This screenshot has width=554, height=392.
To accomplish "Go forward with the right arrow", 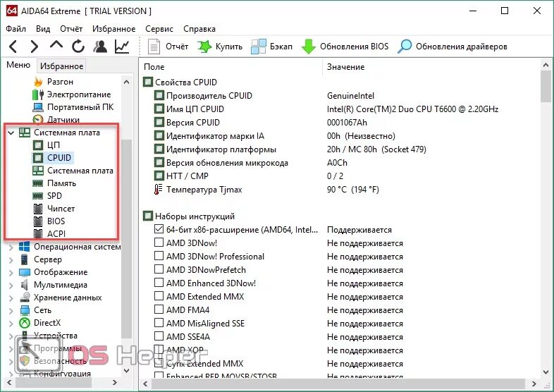I will [35, 47].
